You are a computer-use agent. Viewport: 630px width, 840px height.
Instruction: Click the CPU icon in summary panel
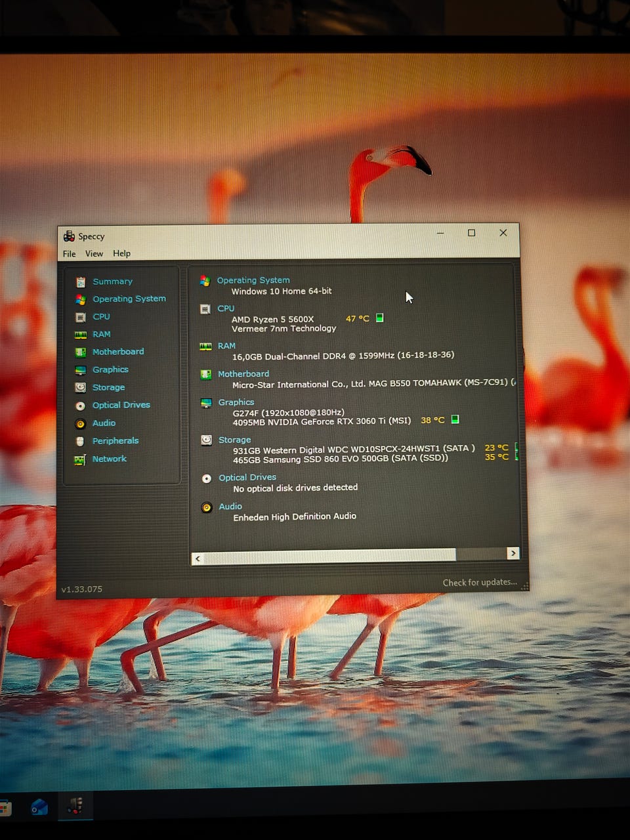pyautogui.click(x=205, y=309)
